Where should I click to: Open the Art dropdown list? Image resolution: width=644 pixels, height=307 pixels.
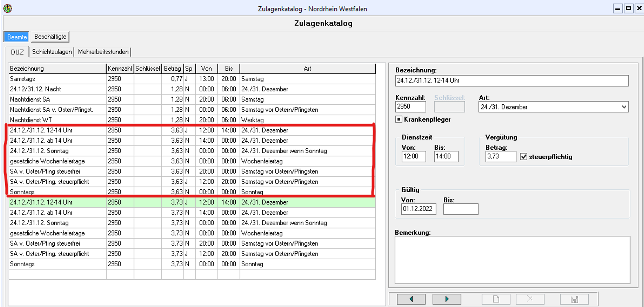tap(624, 107)
